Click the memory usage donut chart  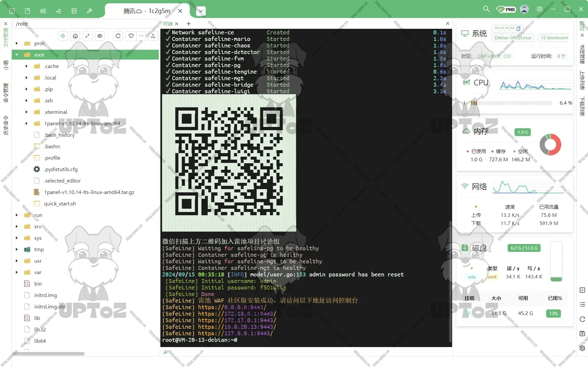[x=550, y=144]
